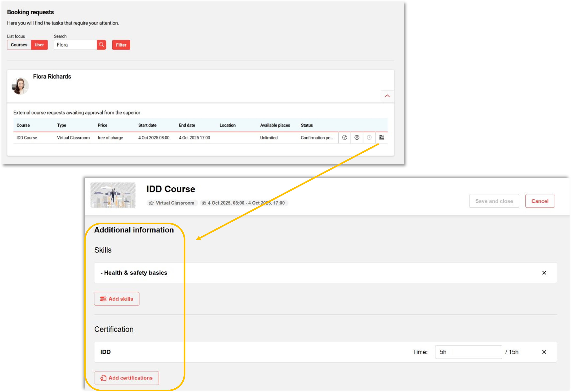Click Save and close button
This screenshot has height=392, width=571.
(494, 201)
